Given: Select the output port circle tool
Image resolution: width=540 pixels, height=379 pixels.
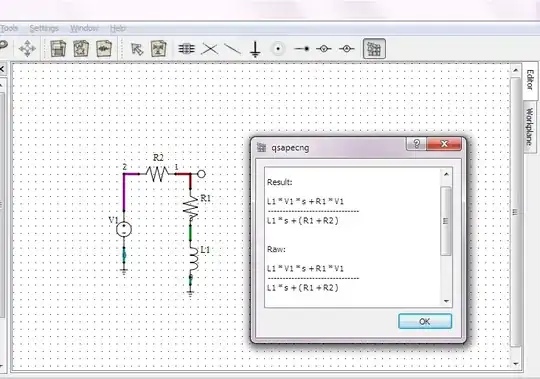Looking at the screenshot, I should coord(278,49).
